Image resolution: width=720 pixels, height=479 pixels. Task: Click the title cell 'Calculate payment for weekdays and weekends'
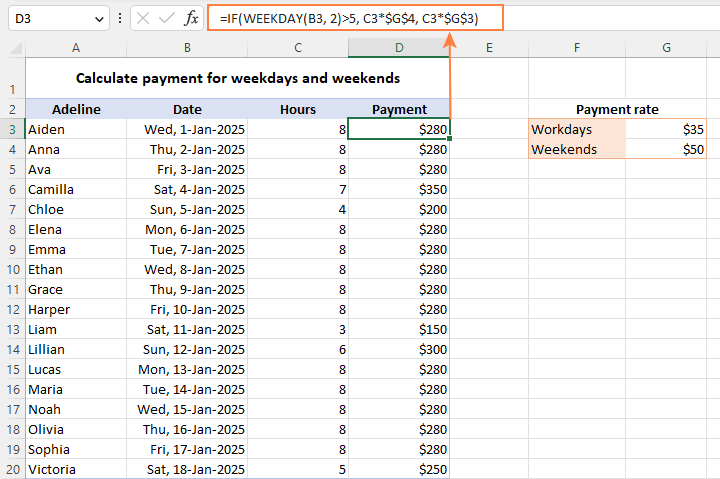click(237, 78)
